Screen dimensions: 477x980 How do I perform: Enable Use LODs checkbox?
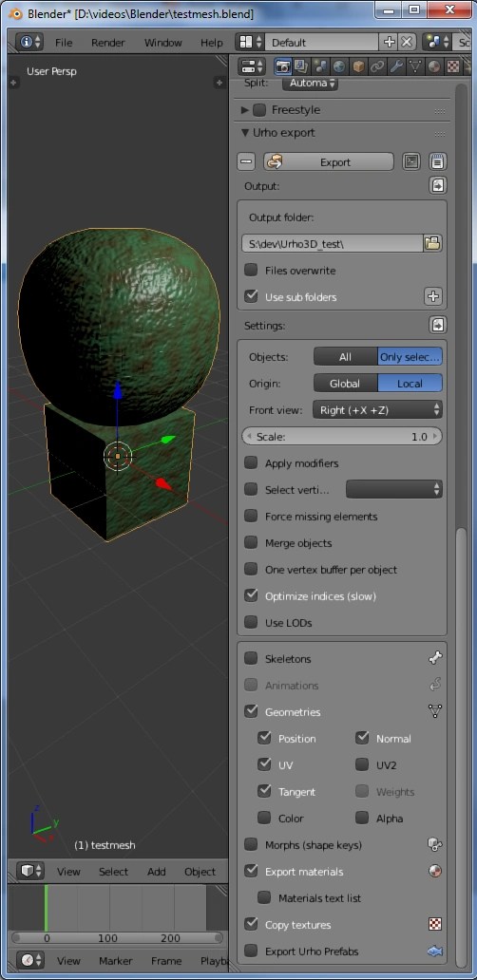[251, 622]
